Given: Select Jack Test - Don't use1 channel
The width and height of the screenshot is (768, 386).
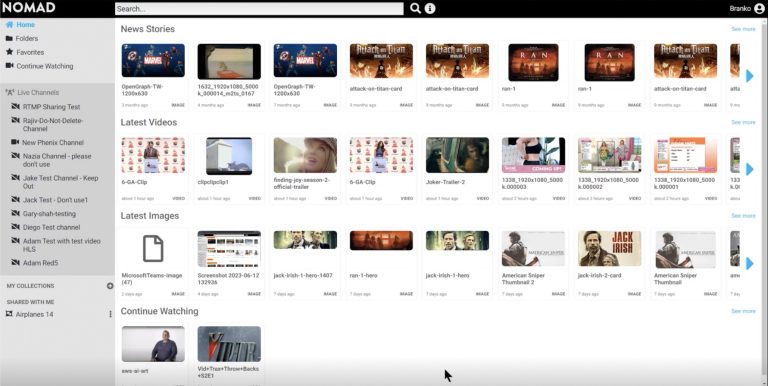Looking at the screenshot, I should (55, 200).
